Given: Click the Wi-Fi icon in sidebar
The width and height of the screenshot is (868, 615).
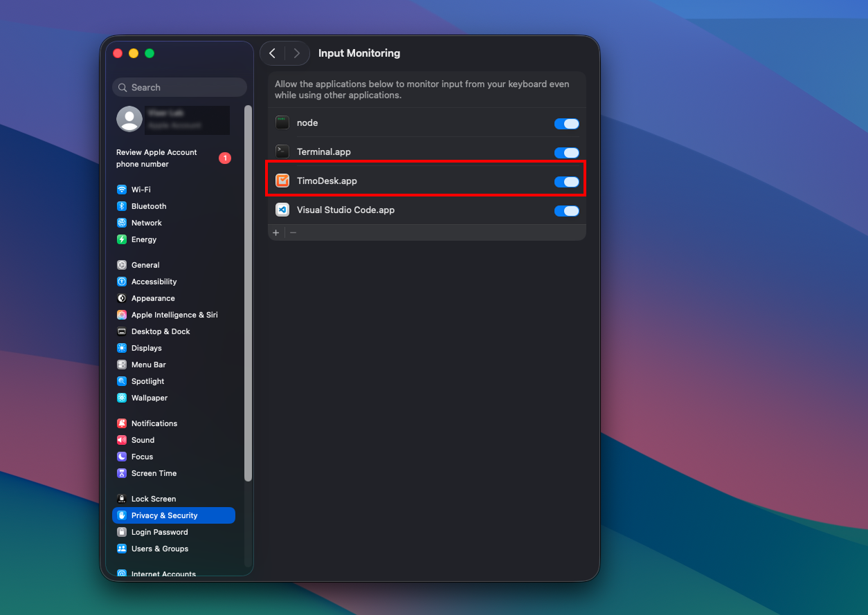Looking at the screenshot, I should [122, 190].
